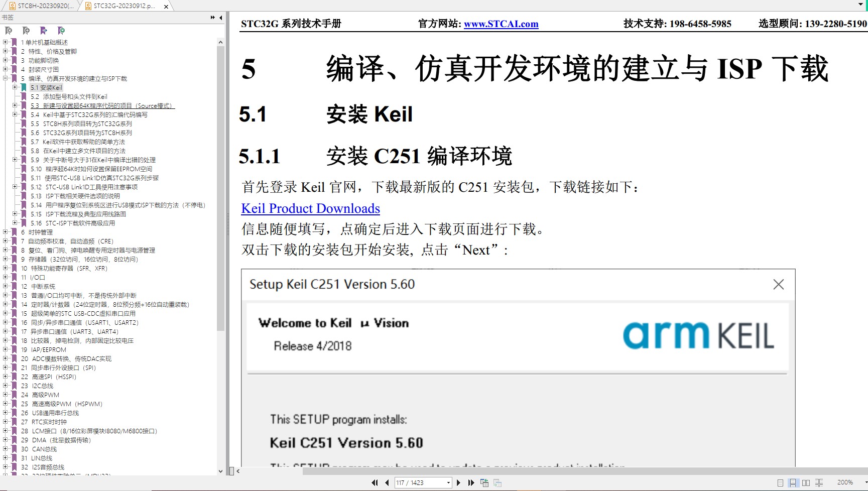Expand chapter 12 中断系统

[6, 286]
